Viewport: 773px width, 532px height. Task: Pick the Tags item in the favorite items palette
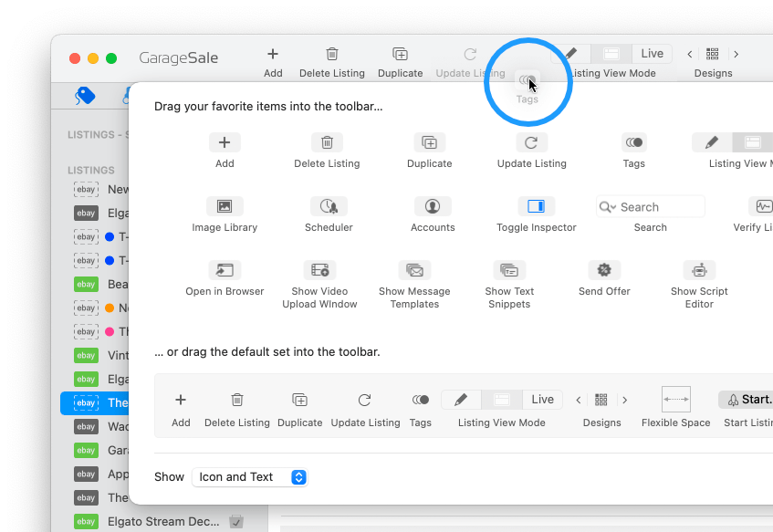tap(634, 142)
